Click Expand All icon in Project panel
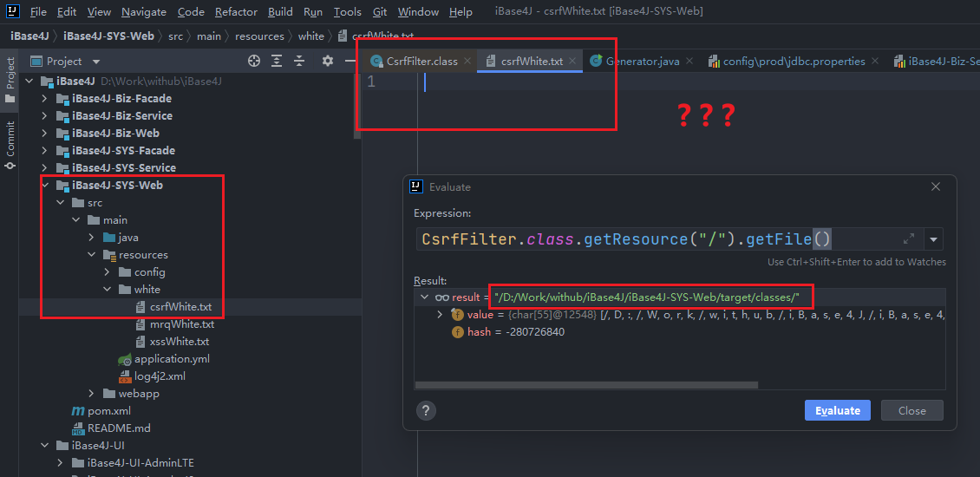 [x=278, y=61]
